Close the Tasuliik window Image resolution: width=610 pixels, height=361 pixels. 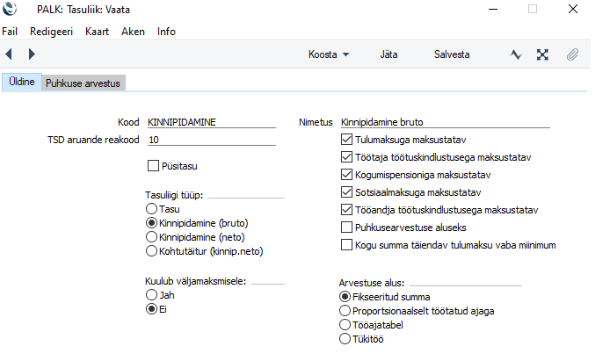573,9
